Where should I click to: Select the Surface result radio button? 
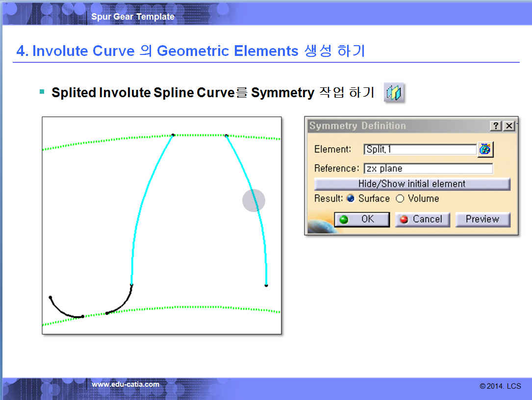(350, 199)
